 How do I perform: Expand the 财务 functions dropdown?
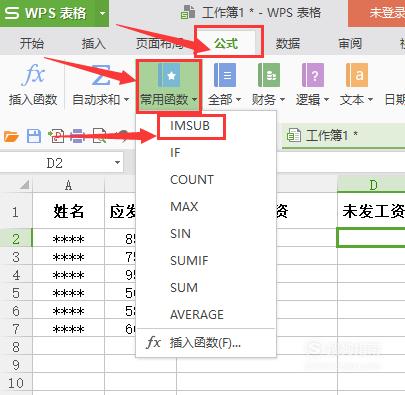point(282,100)
